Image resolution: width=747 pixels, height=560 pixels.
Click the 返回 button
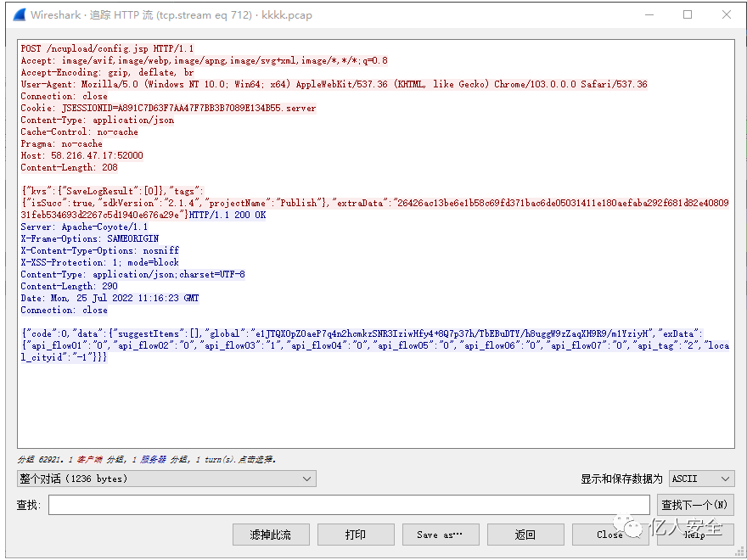pyautogui.click(x=525, y=535)
